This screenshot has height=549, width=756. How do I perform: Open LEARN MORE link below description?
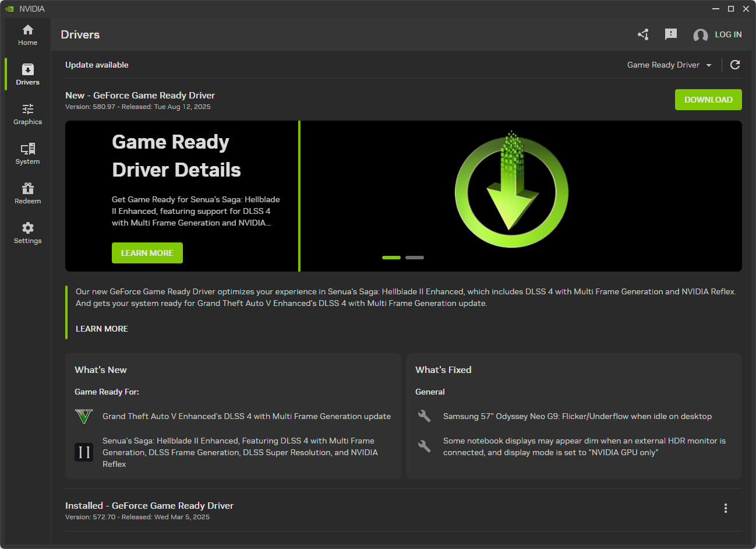tap(102, 329)
